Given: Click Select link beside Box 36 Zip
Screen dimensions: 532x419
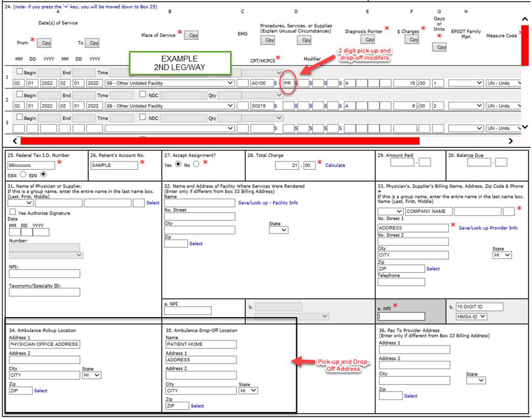Looking at the screenshot, I should pos(410,396).
